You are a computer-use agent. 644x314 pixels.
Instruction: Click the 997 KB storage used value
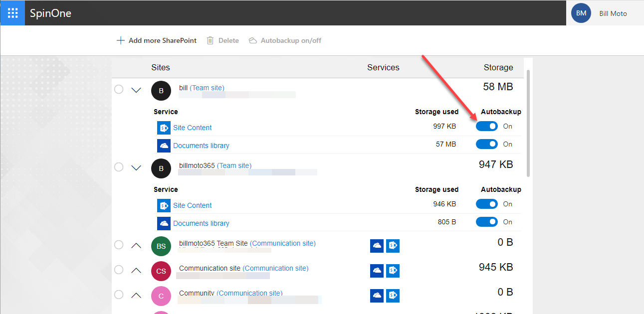tap(444, 126)
